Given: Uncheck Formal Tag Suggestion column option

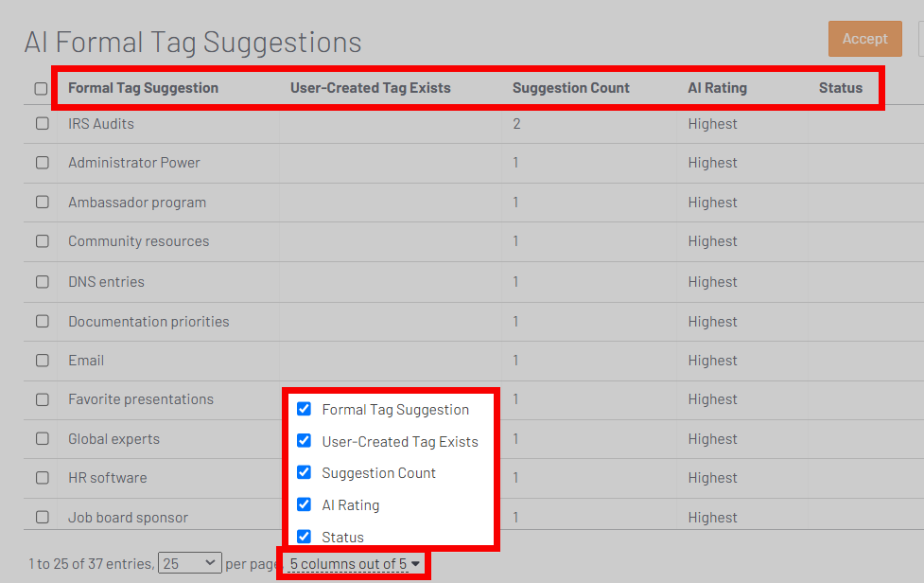Looking at the screenshot, I should tap(304, 409).
